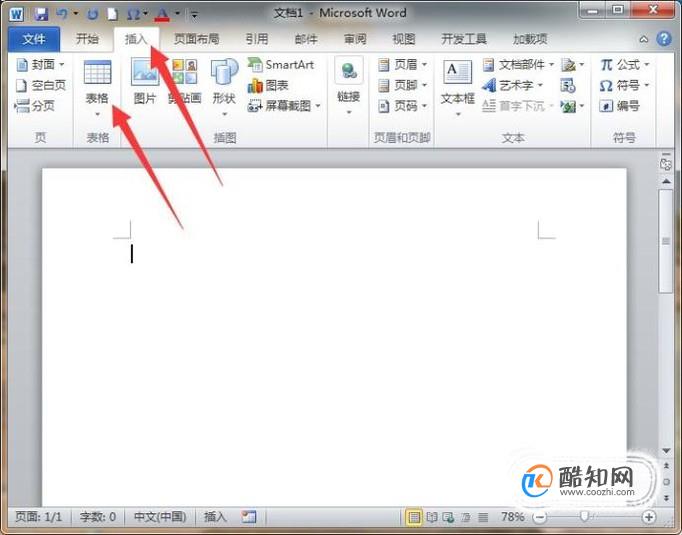Open the 文件 (File) tab

tap(34, 39)
